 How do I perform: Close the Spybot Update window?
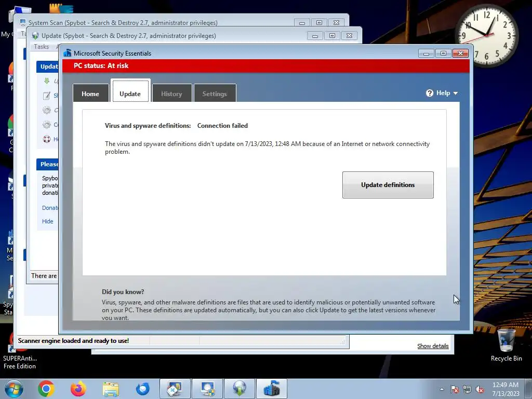pos(349,36)
